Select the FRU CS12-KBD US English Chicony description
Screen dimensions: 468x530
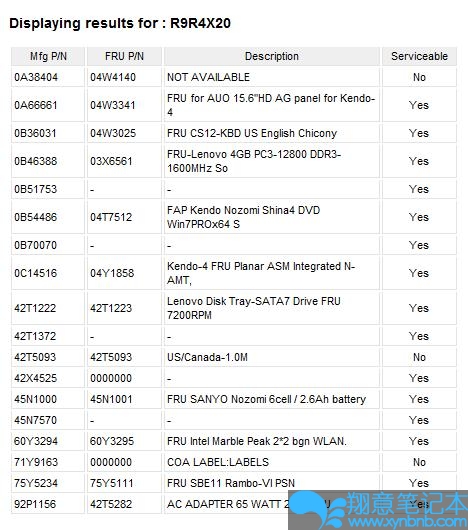252,133
